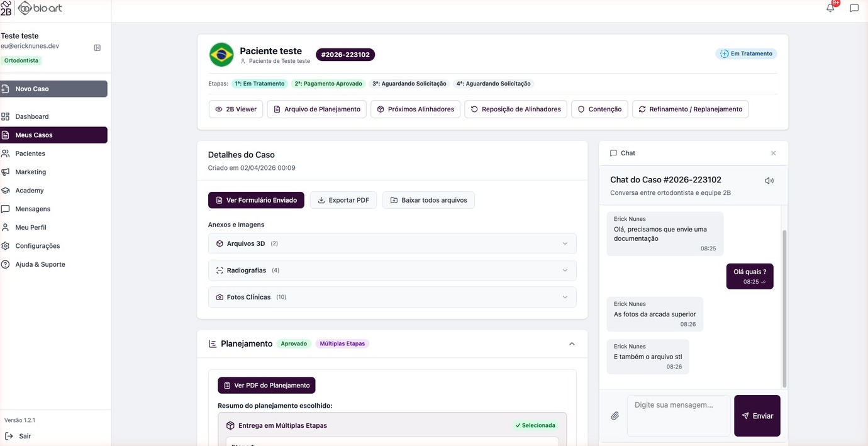
Task: Click the Selecionada tag on Entrega em Múltiplas Etapas
Action: tap(535, 425)
